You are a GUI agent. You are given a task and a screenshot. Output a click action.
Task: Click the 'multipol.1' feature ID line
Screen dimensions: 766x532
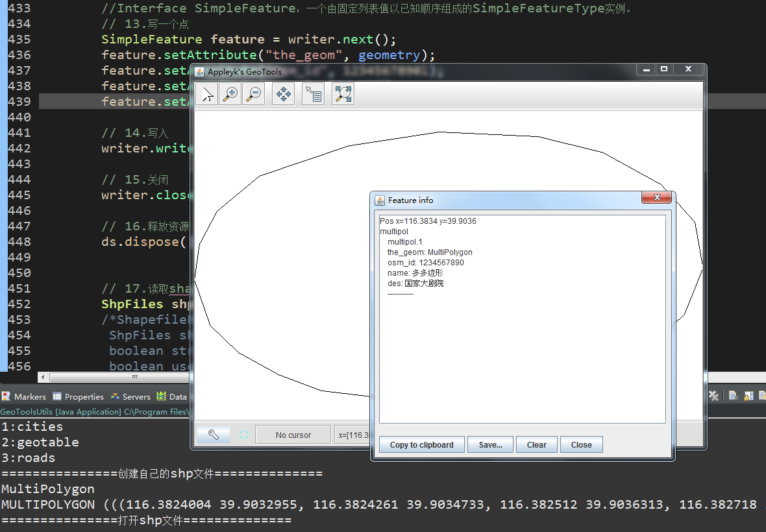tap(404, 241)
